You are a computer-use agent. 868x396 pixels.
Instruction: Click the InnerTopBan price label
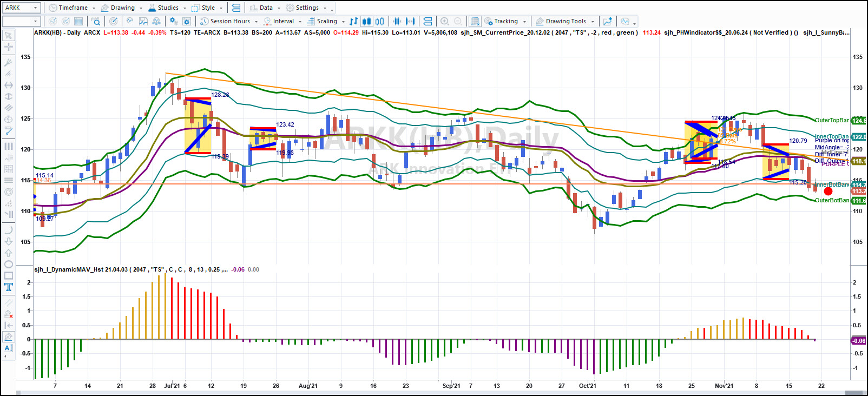[832, 136]
